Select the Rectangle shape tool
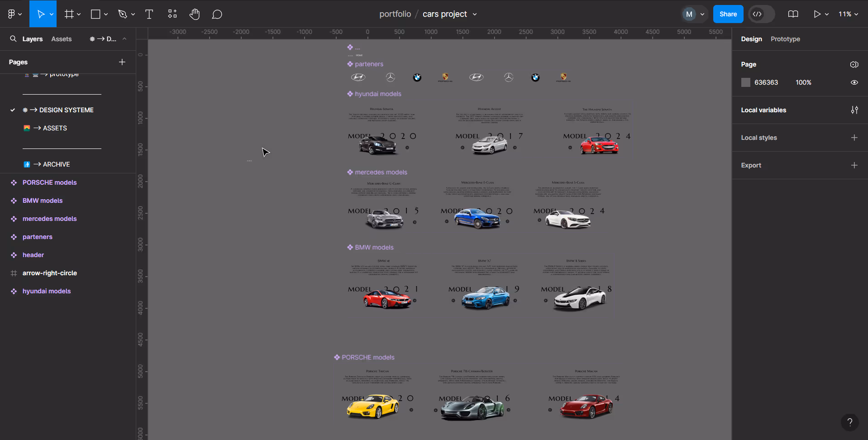Screen dimensions: 868x440 (x=95, y=14)
